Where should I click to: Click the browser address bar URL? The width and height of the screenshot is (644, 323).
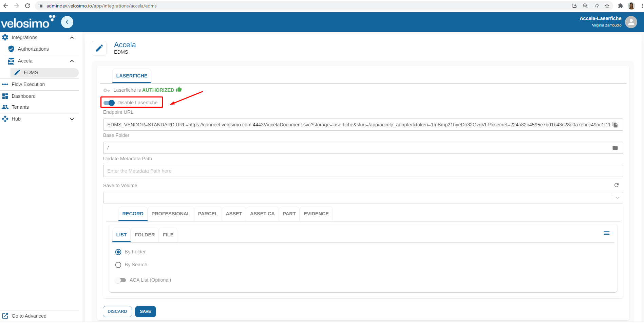(101, 6)
